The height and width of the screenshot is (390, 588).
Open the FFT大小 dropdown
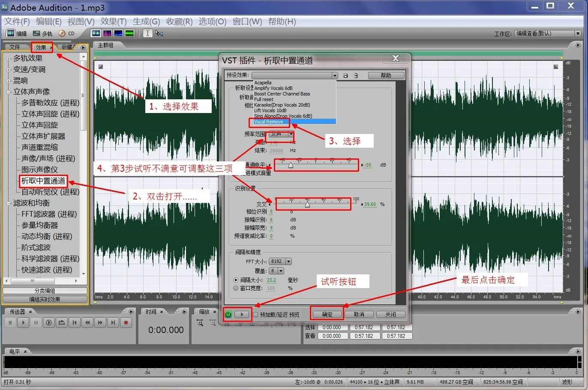point(288,262)
